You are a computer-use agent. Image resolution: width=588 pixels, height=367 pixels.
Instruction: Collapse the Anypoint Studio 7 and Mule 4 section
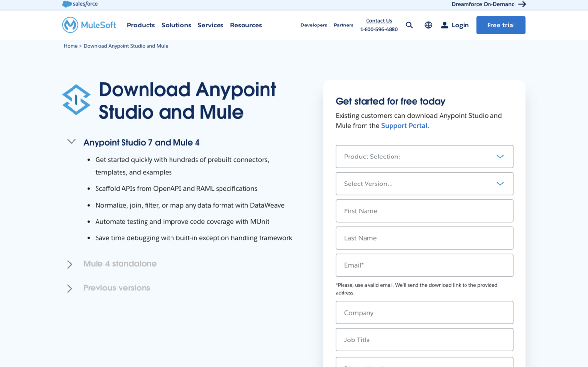[x=71, y=141]
